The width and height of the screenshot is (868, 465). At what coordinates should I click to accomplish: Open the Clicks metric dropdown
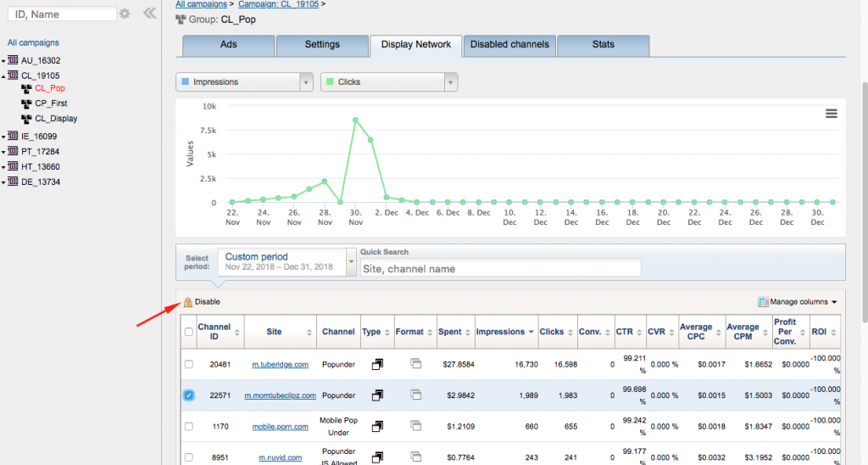click(451, 82)
